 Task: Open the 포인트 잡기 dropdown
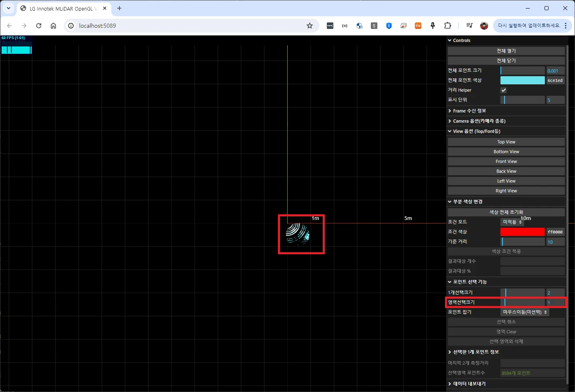coord(525,312)
